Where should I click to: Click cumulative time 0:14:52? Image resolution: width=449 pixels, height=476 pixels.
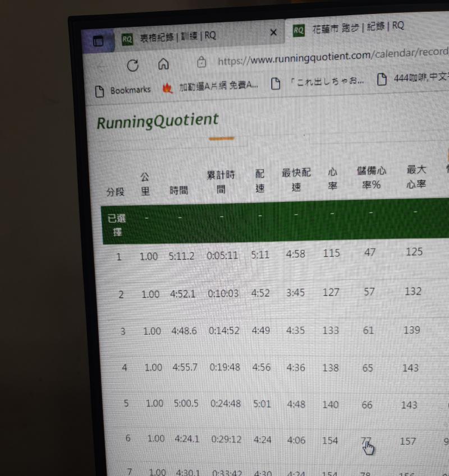click(224, 331)
